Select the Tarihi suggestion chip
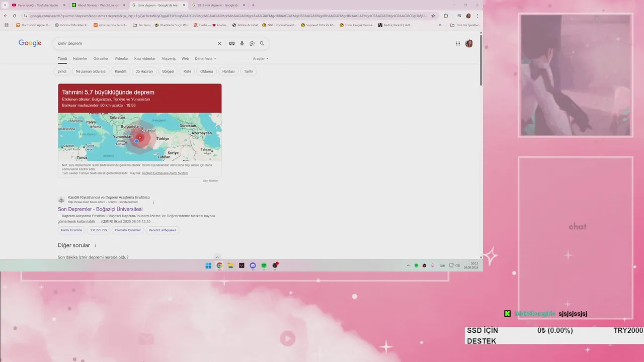The height and width of the screenshot is (362, 644). [x=249, y=71]
